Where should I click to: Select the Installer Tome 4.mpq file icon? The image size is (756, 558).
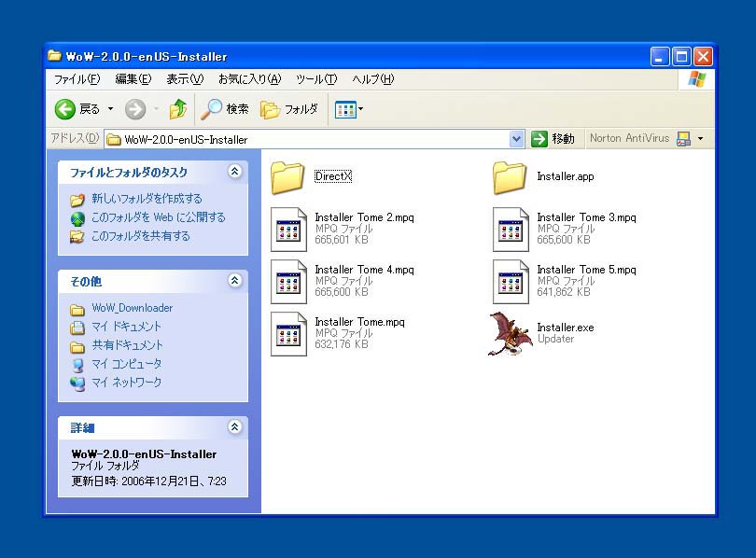(x=288, y=282)
